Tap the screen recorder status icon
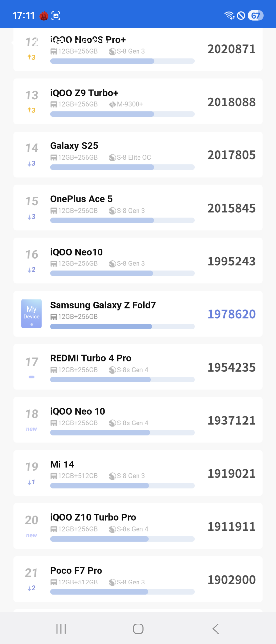276x644 pixels. [x=56, y=16]
